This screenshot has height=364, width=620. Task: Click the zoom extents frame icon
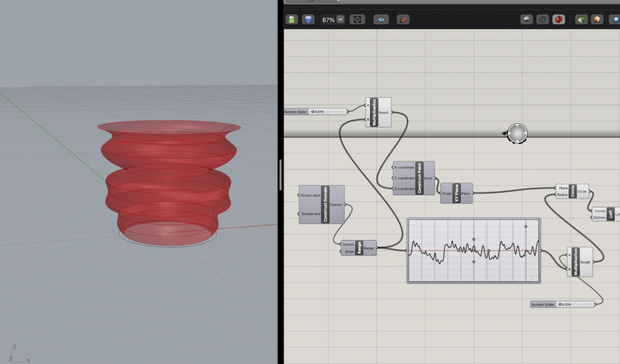point(357,19)
